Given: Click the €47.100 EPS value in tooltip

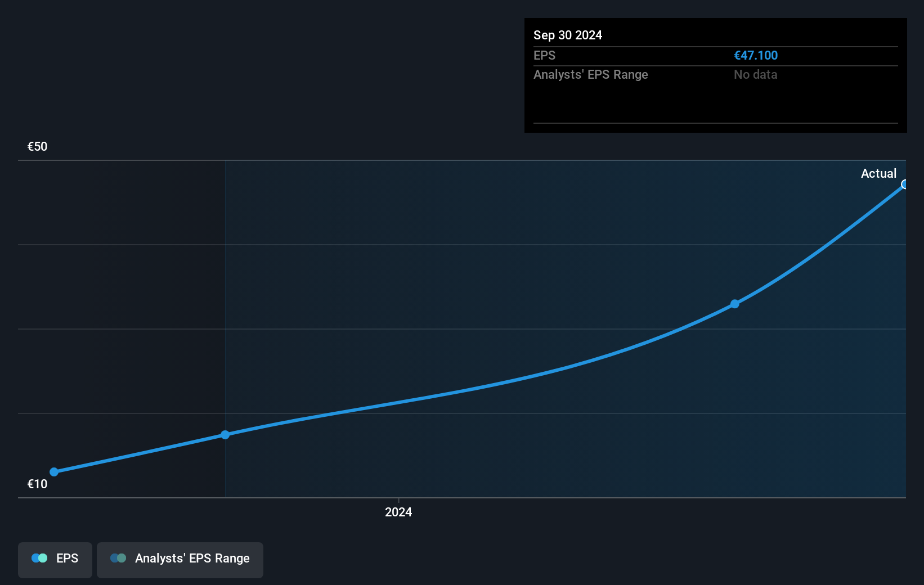Looking at the screenshot, I should (x=756, y=56).
